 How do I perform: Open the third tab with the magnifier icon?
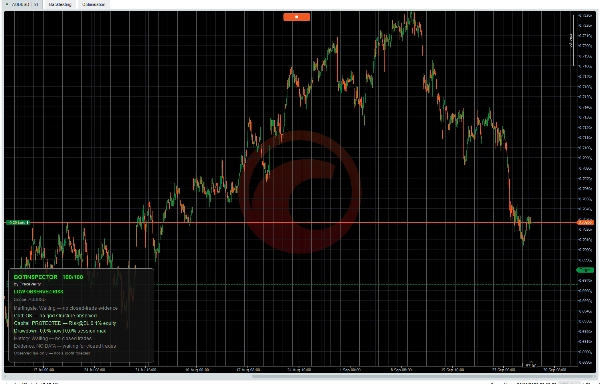pyautogui.click(x=93, y=4)
